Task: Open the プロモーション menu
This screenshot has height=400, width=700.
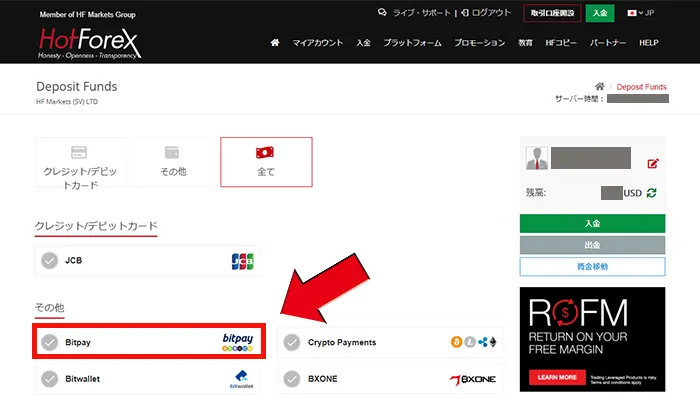Action: point(479,43)
